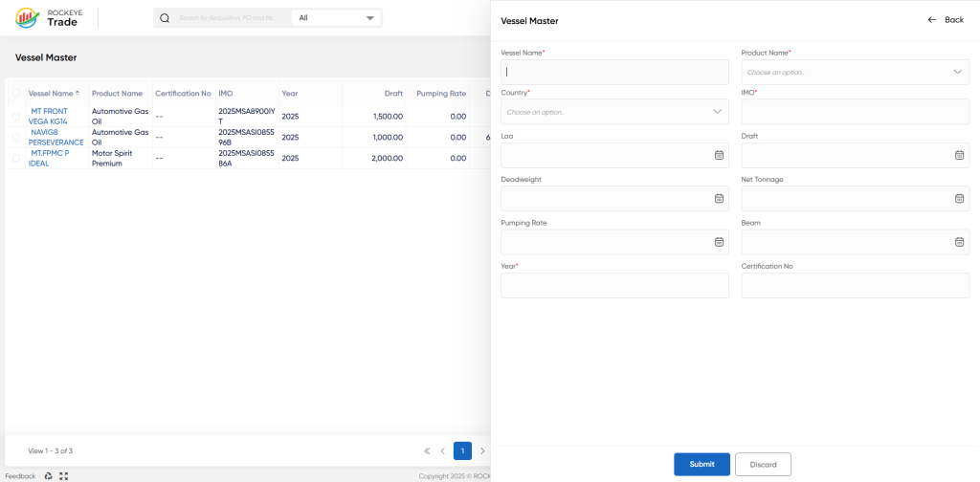Click the Year column header
Screen dimensions: 980x482
(x=290, y=93)
